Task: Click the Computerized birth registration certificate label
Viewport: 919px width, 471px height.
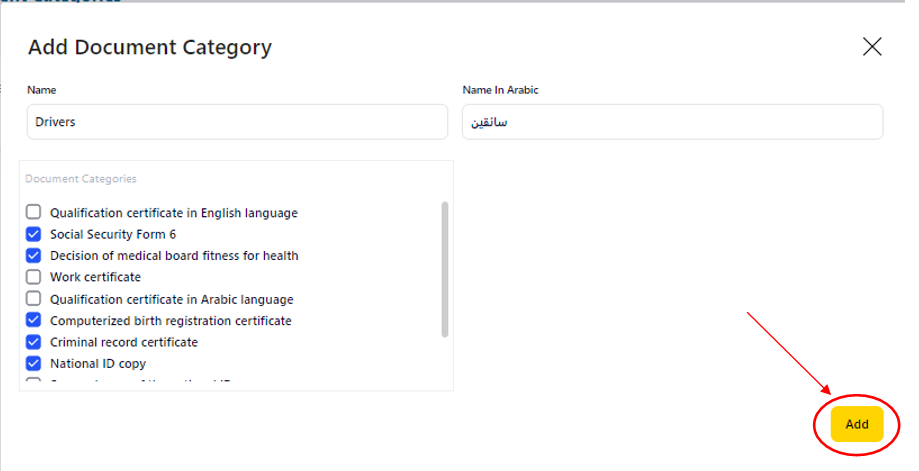Action: tap(170, 321)
